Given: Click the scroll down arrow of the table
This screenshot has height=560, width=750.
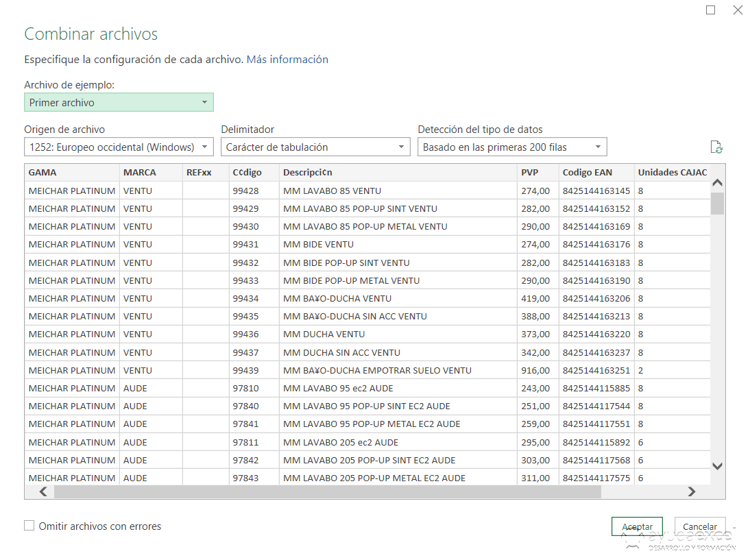Looking at the screenshot, I should 717,466.
